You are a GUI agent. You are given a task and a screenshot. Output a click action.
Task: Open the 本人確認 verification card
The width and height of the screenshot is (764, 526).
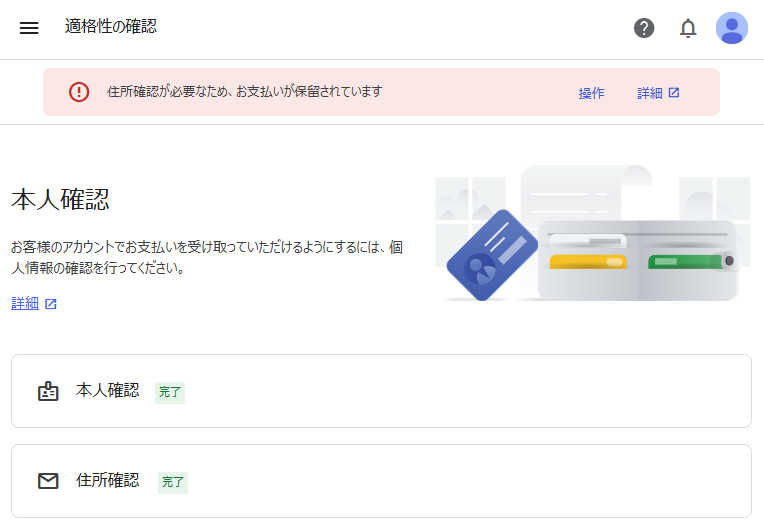(x=381, y=391)
